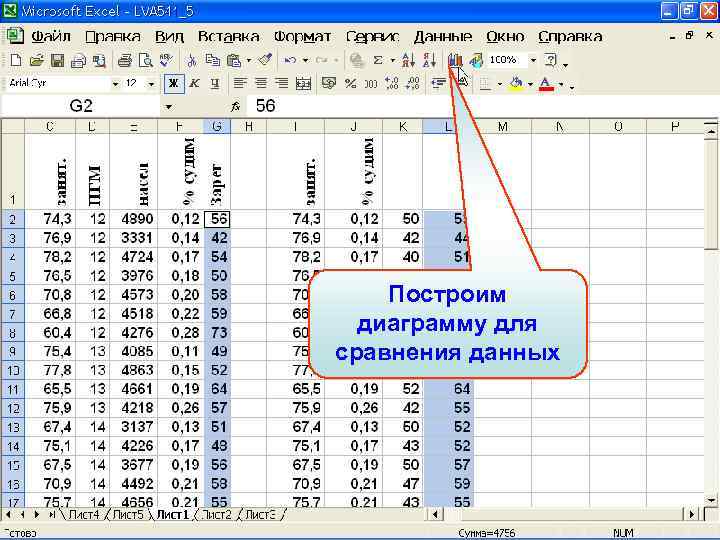Save the workbook with floppy icon

tap(57, 60)
